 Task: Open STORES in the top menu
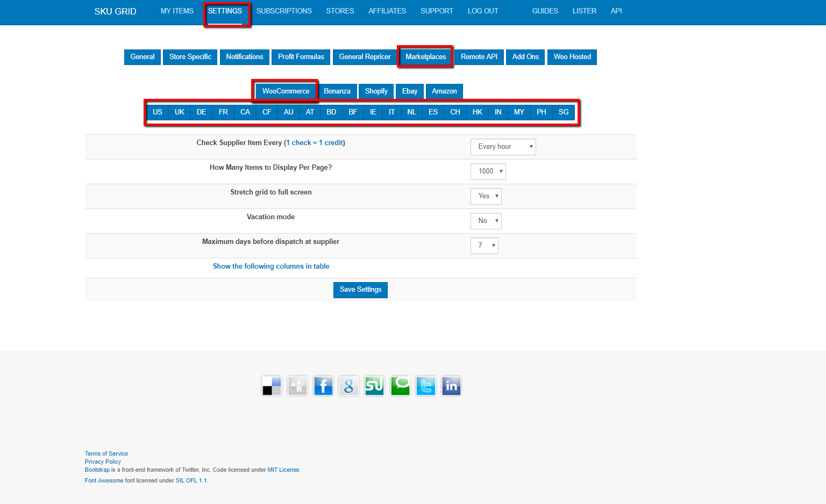pos(340,11)
